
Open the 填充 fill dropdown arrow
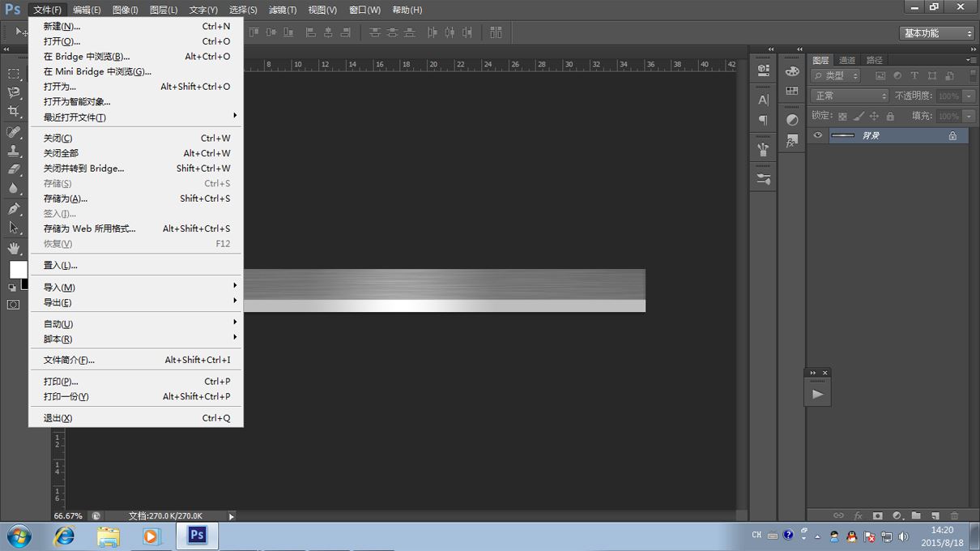[x=969, y=116]
